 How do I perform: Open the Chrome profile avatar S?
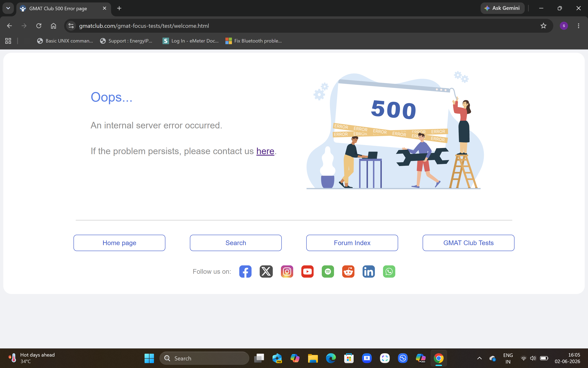[x=564, y=26]
